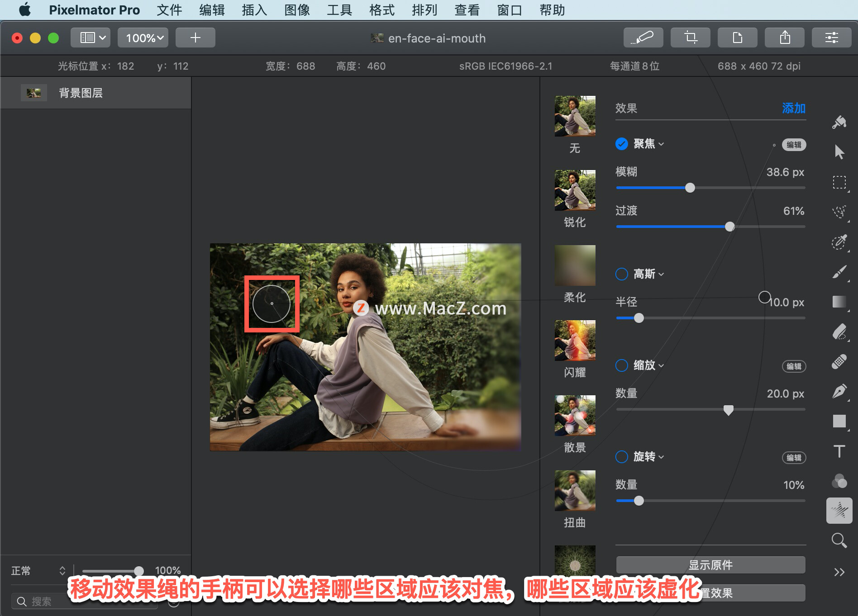Click the 显示原件 button

710,565
